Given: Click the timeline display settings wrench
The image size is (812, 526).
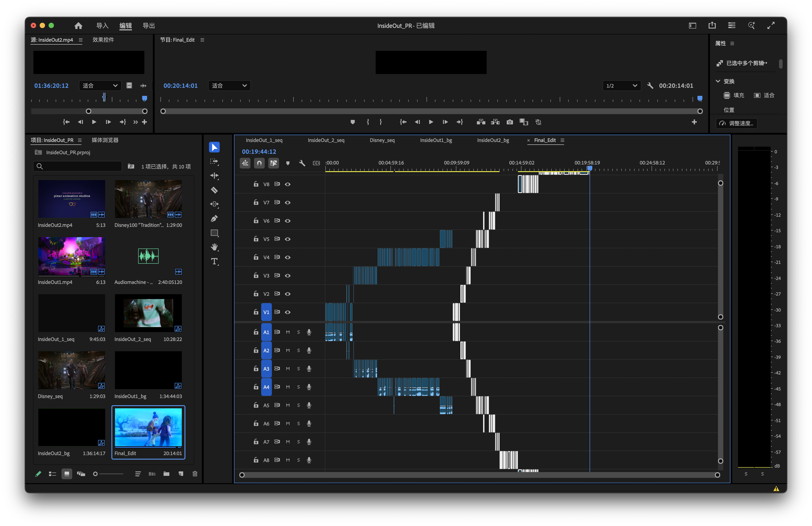Looking at the screenshot, I should [302, 163].
